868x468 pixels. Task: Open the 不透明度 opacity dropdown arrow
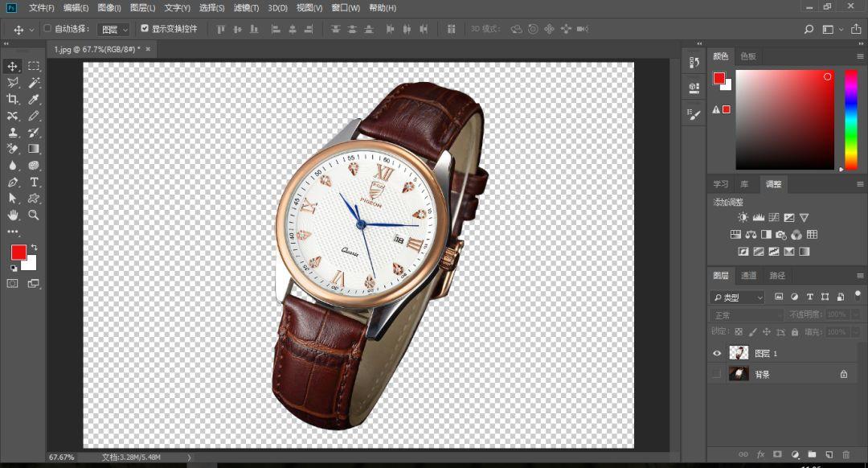pos(854,314)
